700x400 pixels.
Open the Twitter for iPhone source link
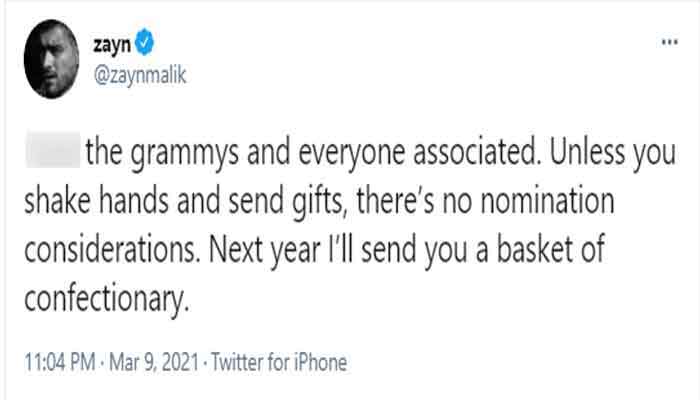click(x=274, y=358)
